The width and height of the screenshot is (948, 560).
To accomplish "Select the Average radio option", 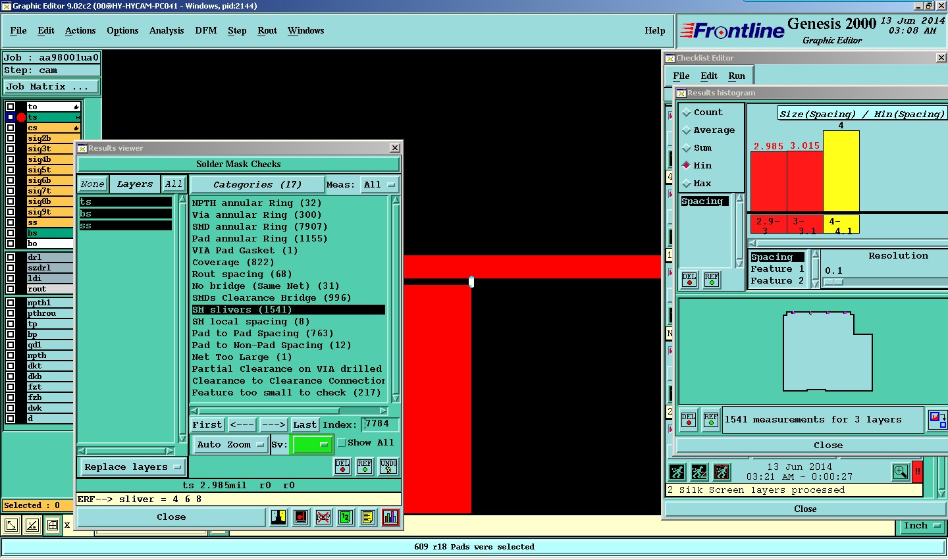I will 687,130.
